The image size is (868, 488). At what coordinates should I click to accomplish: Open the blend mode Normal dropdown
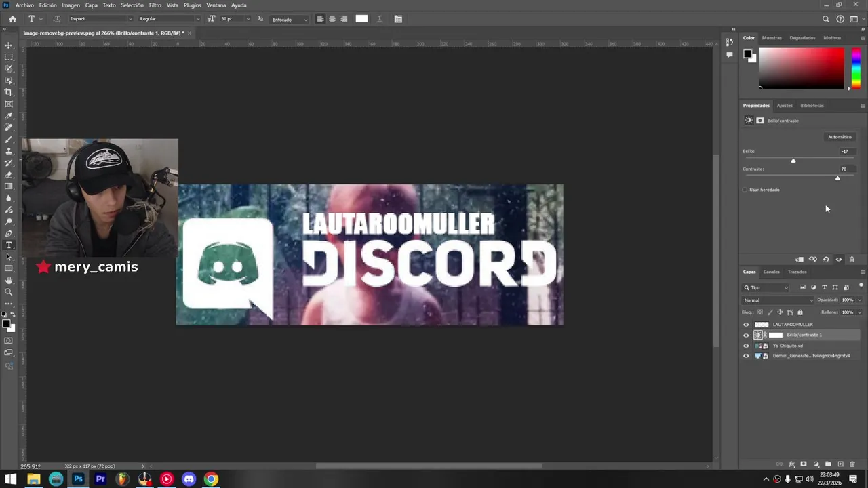coord(778,300)
